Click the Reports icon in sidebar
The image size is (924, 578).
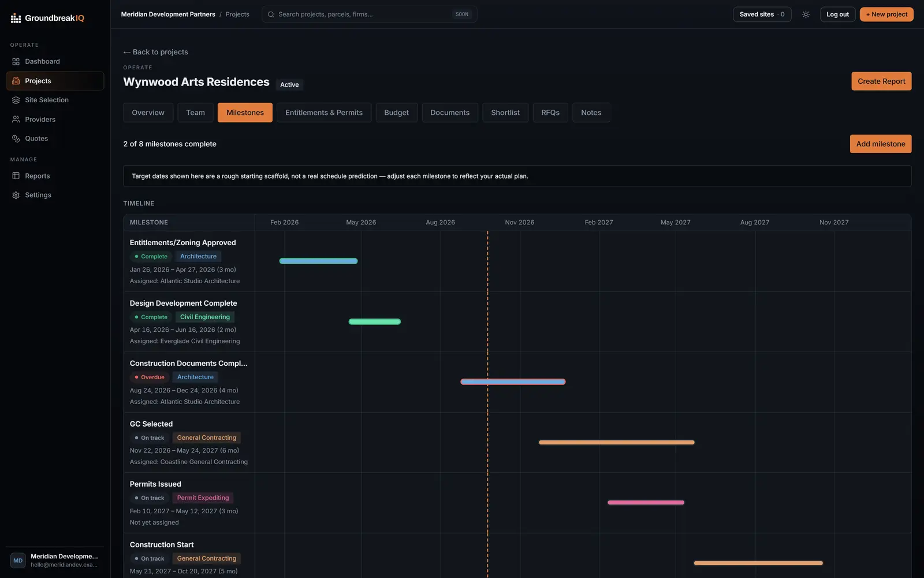tap(16, 176)
